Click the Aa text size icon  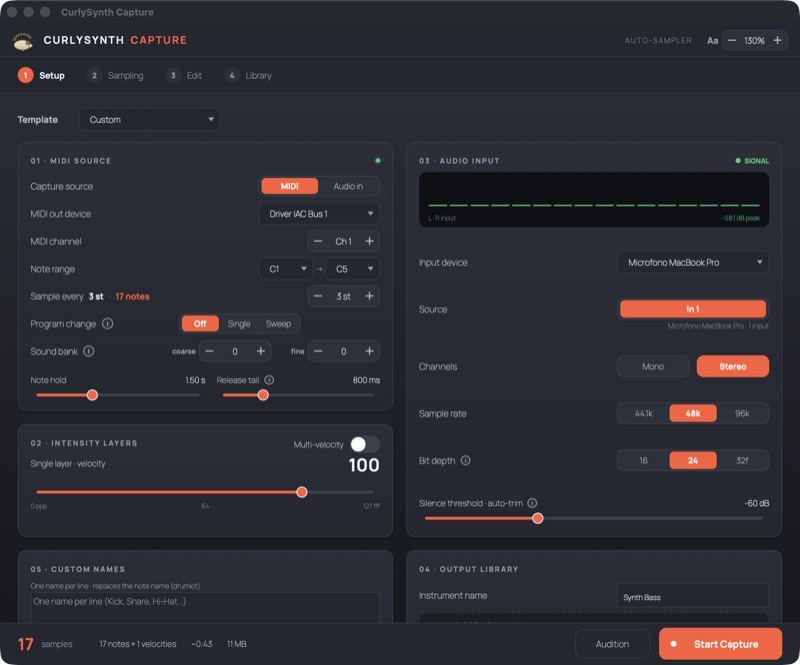pyautogui.click(x=712, y=41)
